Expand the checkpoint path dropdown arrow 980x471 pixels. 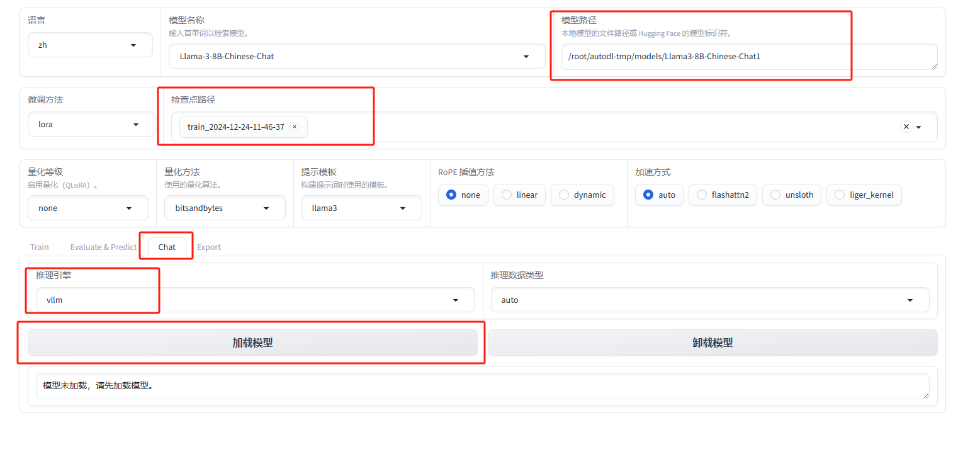[919, 127]
